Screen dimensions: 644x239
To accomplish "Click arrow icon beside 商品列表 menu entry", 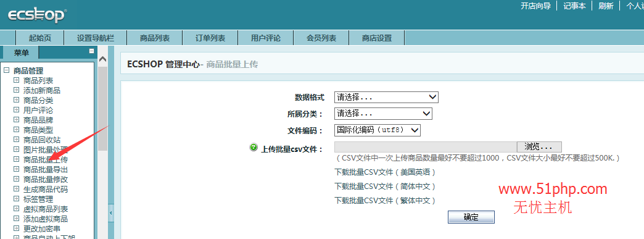I will point(16,80).
